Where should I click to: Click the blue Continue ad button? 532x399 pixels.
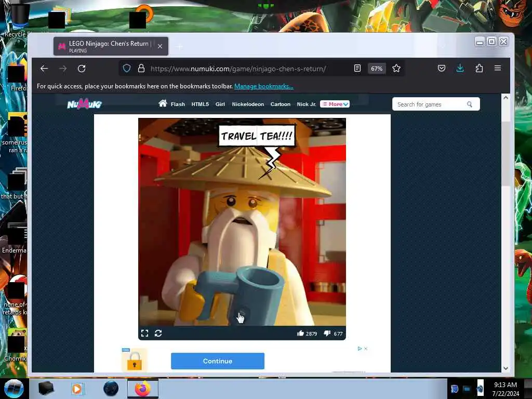point(218,361)
